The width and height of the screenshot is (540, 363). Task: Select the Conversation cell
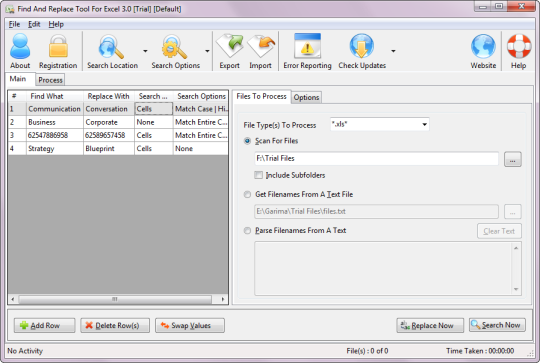click(108, 109)
